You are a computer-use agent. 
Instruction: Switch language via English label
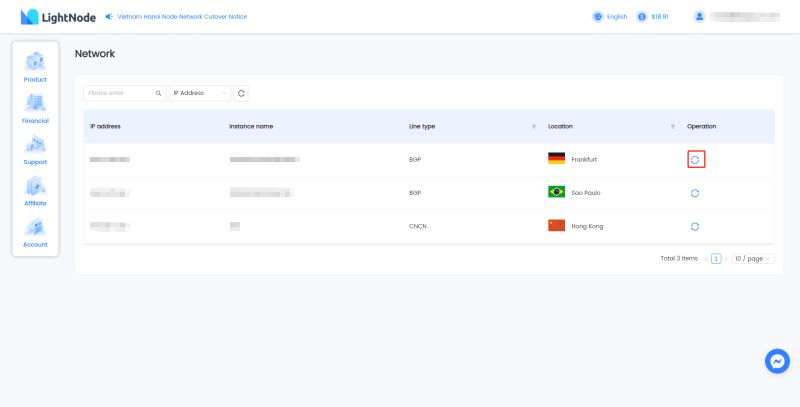click(617, 17)
